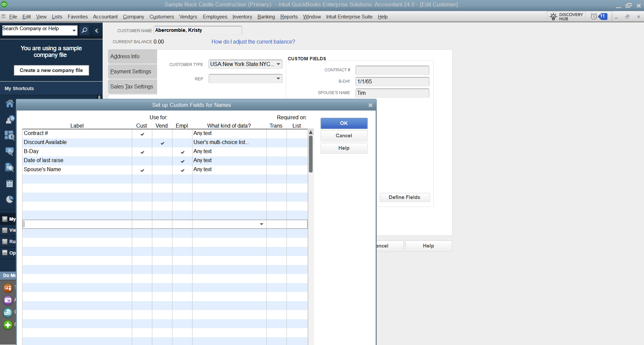This screenshot has height=345, width=644.
Task: Click Help in the custom fields dialog
Action: 344,148
